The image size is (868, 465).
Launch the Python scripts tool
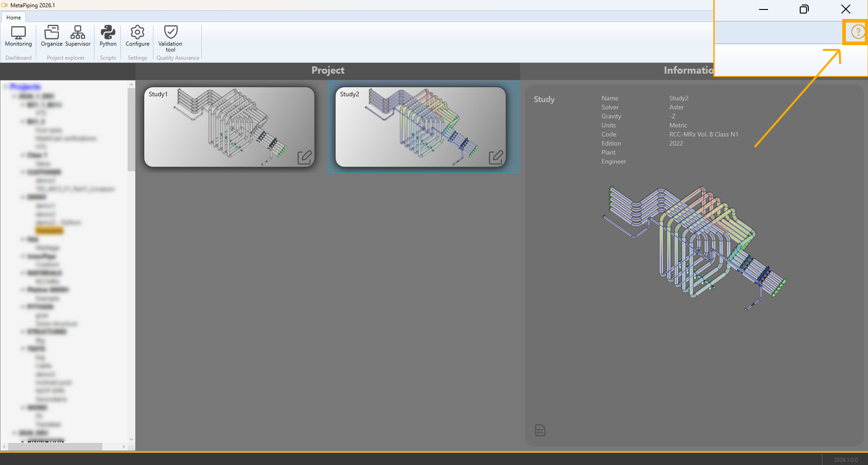click(x=108, y=36)
